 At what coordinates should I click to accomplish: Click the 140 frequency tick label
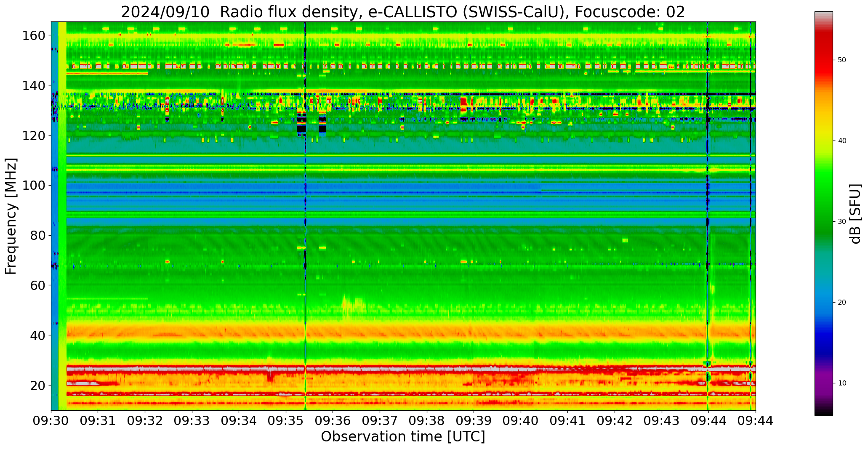34,86
